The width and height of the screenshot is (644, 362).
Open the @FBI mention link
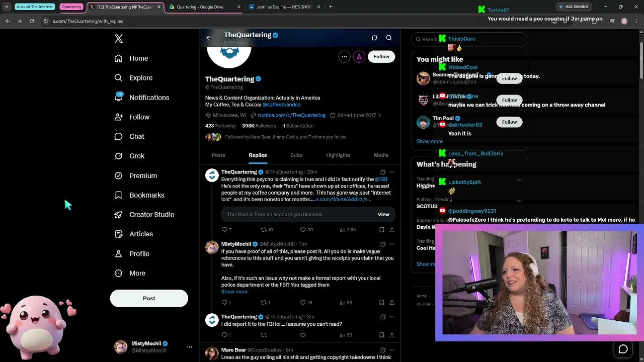pyautogui.click(x=381, y=179)
